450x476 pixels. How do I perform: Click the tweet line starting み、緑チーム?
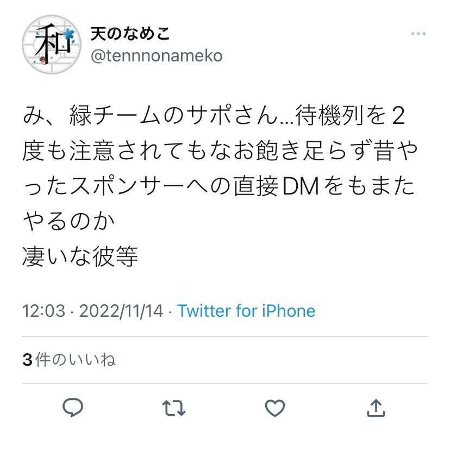coord(214,116)
